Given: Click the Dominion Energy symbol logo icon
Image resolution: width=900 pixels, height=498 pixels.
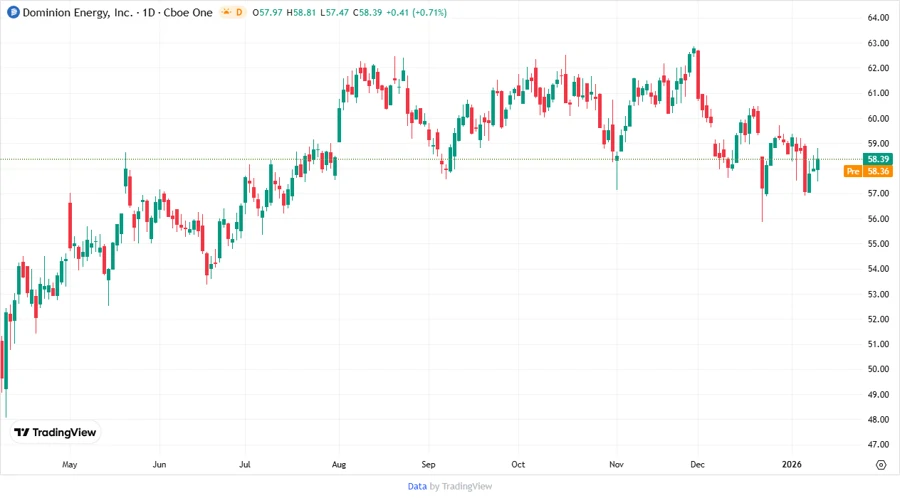Looking at the screenshot, I should pos(13,12).
